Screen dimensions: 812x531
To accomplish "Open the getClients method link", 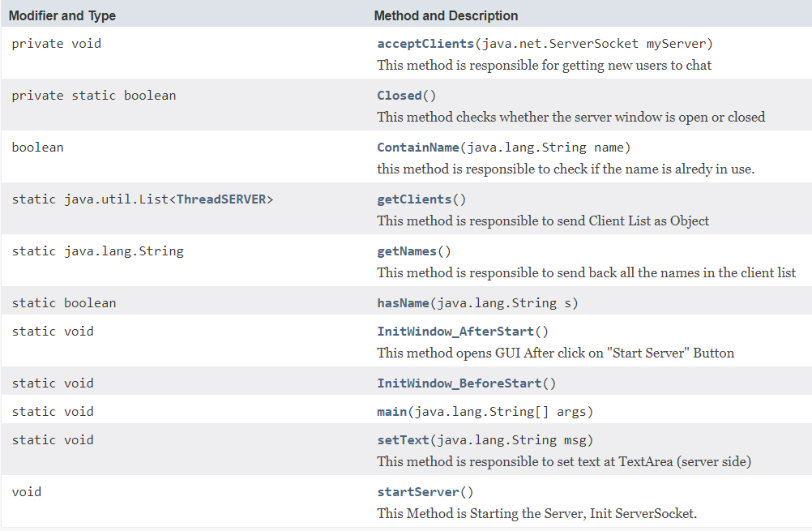I will click(x=414, y=199).
